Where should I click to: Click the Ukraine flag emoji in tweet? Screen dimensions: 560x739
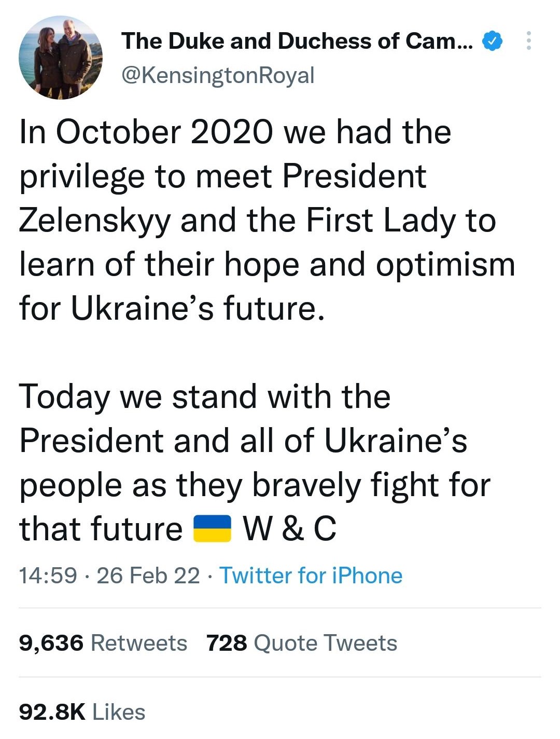pos(212,529)
